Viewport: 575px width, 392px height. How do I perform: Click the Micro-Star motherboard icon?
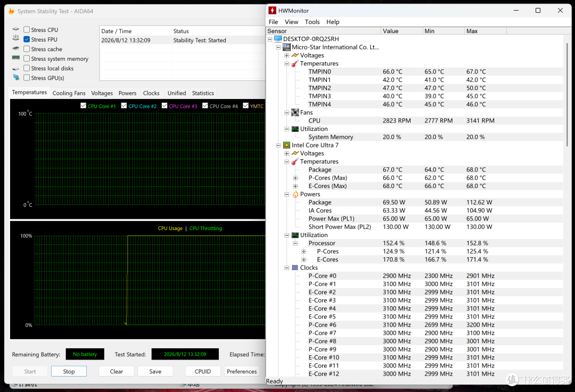click(287, 47)
